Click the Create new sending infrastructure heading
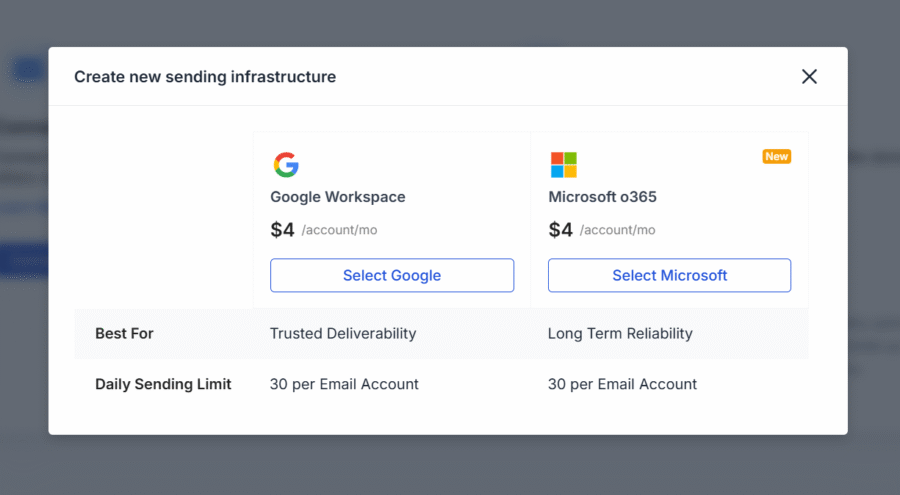This screenshot has width=900, height=495. (205, 77)
